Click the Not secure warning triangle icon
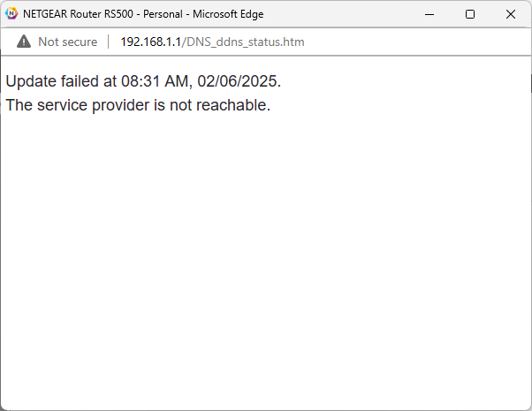 24,42
